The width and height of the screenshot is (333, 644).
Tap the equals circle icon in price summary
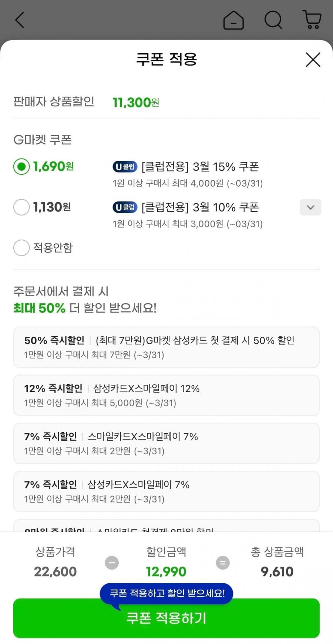tap(223, 563)
